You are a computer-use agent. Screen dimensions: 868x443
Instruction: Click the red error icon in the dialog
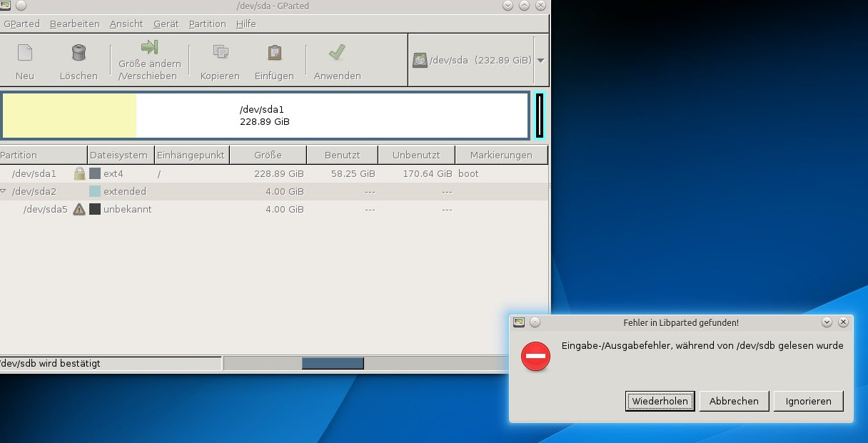tap(535, 356)
